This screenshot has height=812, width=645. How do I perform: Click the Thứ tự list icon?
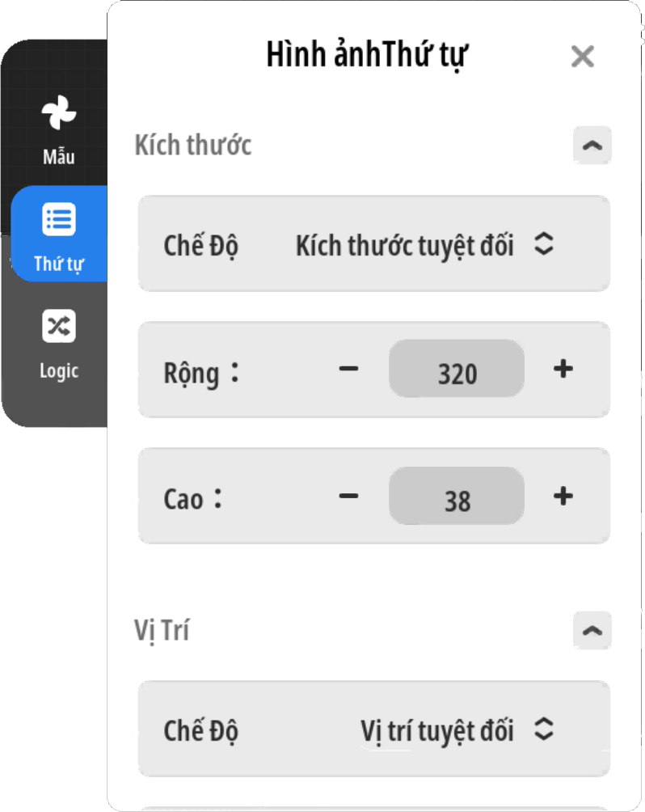[x=59, y=219]
